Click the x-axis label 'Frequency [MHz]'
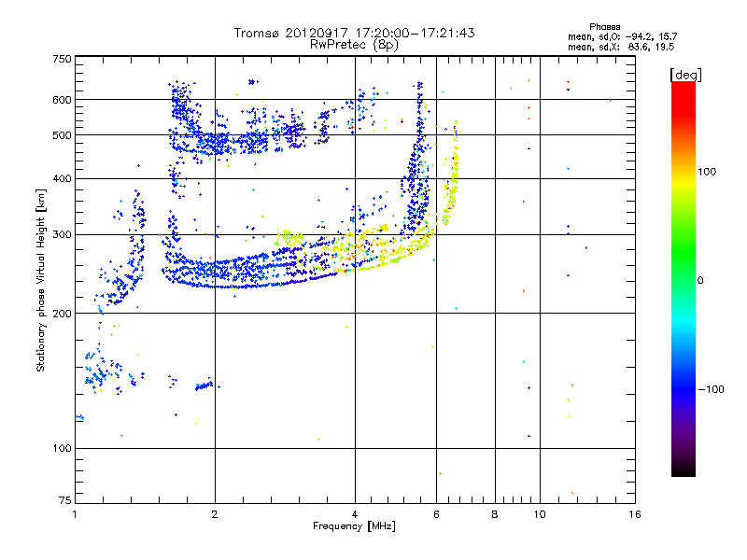Screen dimensions: 747x560 coord(354,526)
